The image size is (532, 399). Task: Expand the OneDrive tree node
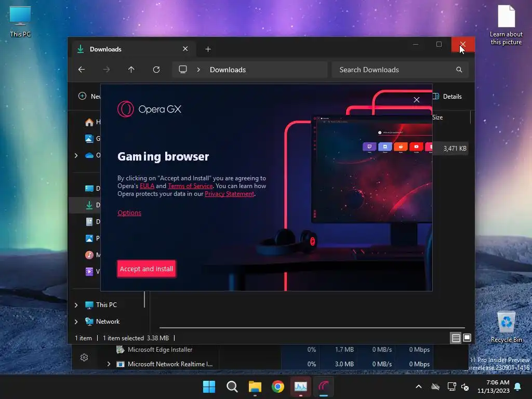click(x=76, y=155)
